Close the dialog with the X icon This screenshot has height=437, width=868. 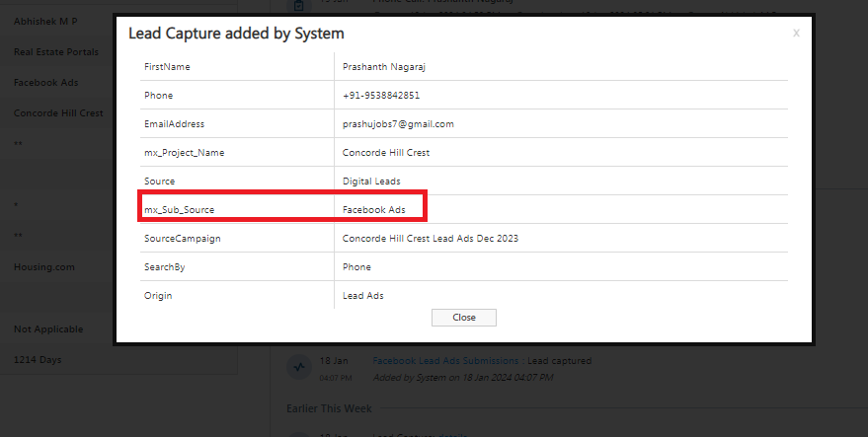pyautogui.click(x=796, y=34)
